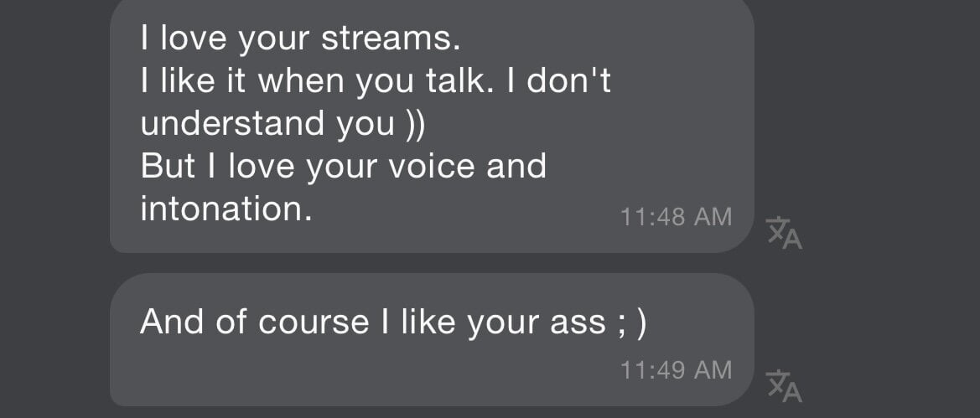Viewport: 980px width, 418px height.
Task: Click the "; )" emoticon in second message
Action: click(630, 323)
